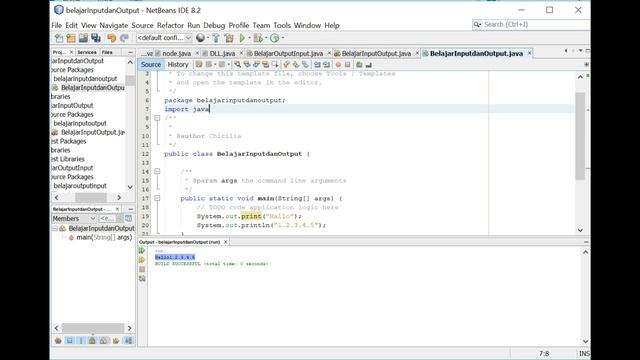Toggle Show Non-Public Members filter in Navigator
Image resolution: width=640 pixels, height=360 pixels.
pos(92,340)
